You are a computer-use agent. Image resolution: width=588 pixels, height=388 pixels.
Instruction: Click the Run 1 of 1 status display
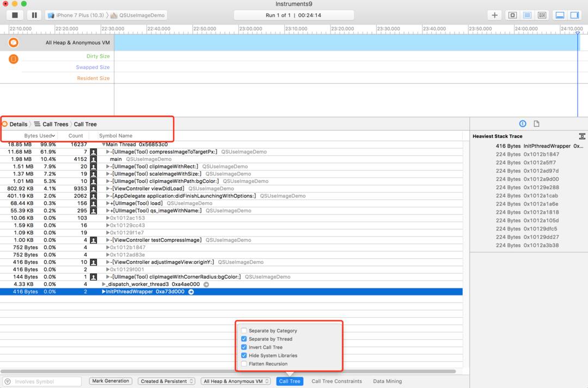[x=293, y=15]
